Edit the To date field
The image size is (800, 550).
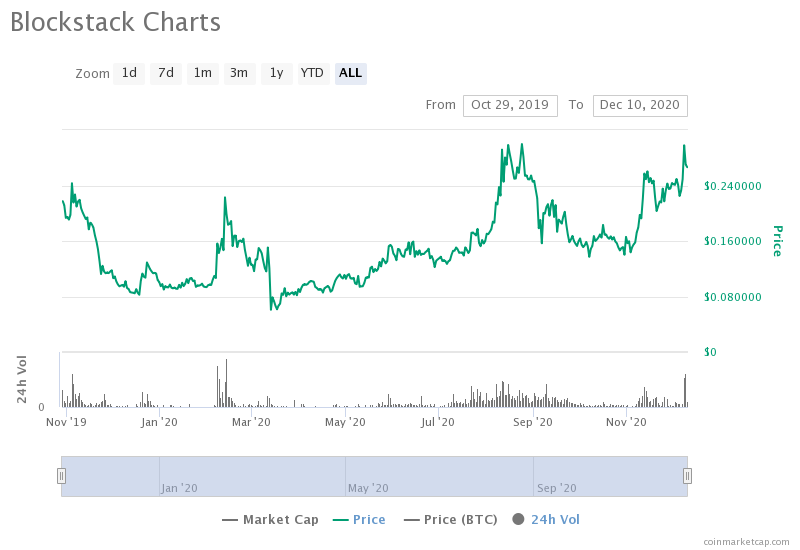point(640,105)
